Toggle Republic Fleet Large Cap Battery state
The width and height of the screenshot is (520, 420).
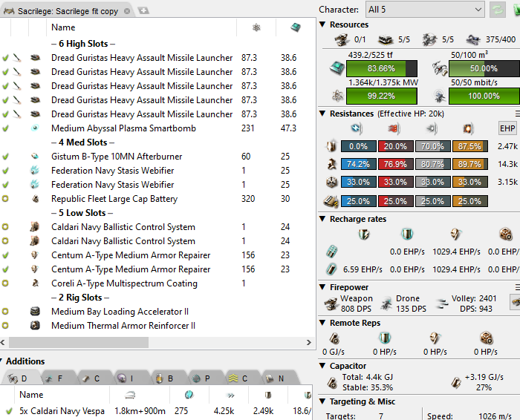point(5,199)
